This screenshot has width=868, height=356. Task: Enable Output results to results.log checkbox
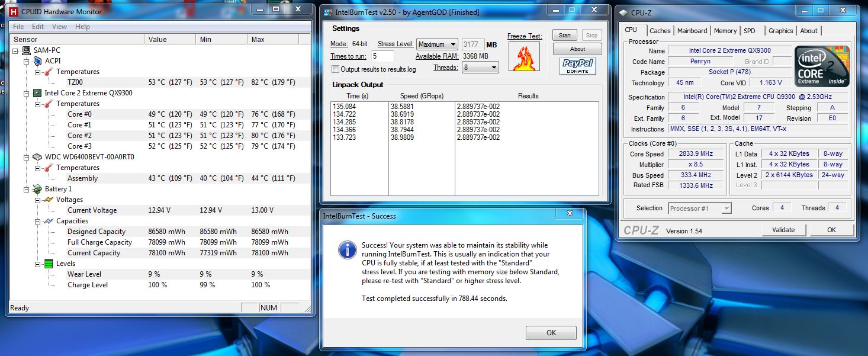[x=336, y=69]
